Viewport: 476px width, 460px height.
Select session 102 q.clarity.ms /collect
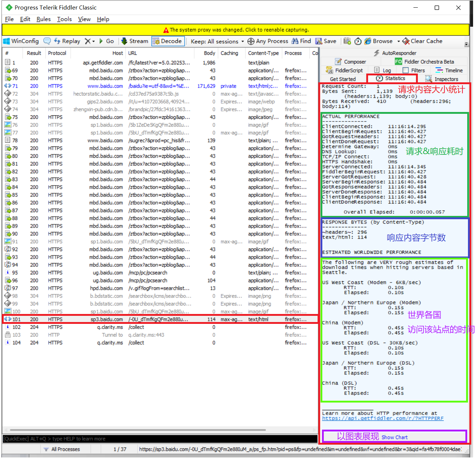(160, 327)
